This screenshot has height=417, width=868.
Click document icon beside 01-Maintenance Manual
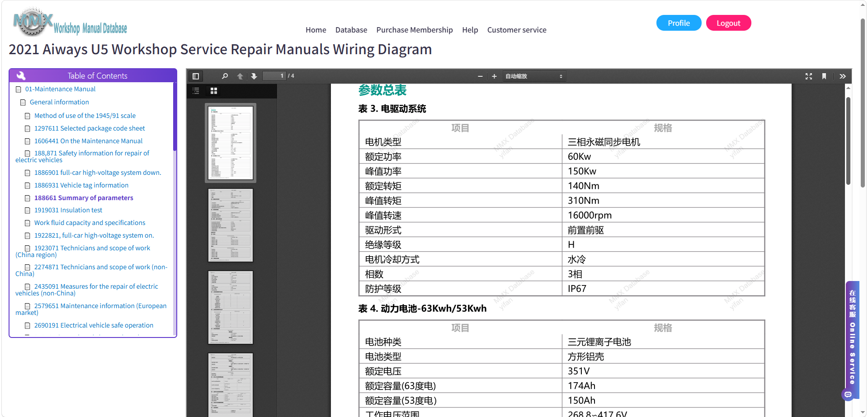click(19, 89)
